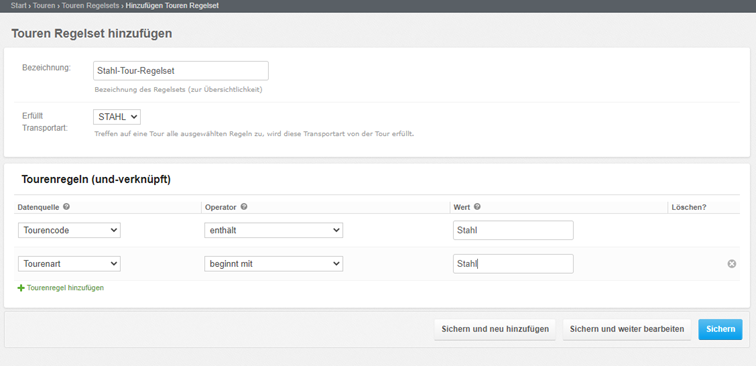Click the Wert field in the Tourenart row

(x=513, y=264)
